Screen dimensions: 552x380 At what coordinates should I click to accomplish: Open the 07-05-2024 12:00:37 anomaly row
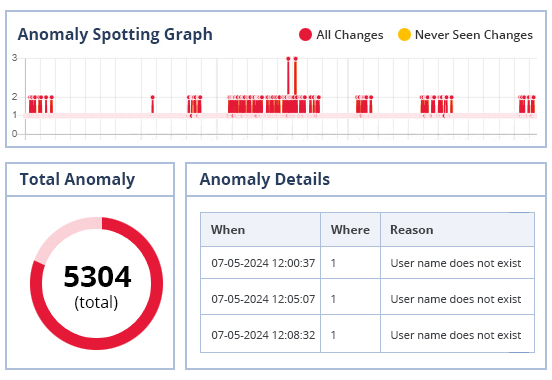click(x=367, y=263)
